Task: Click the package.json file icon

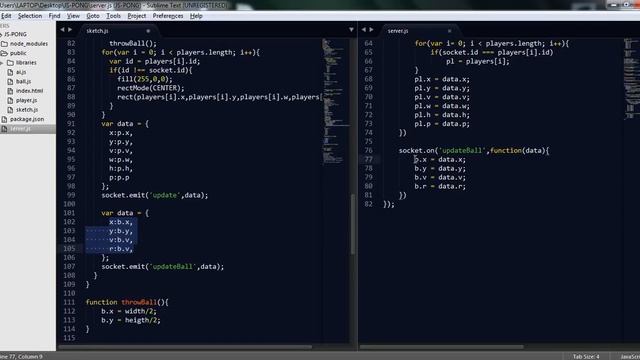Action: 4,119
